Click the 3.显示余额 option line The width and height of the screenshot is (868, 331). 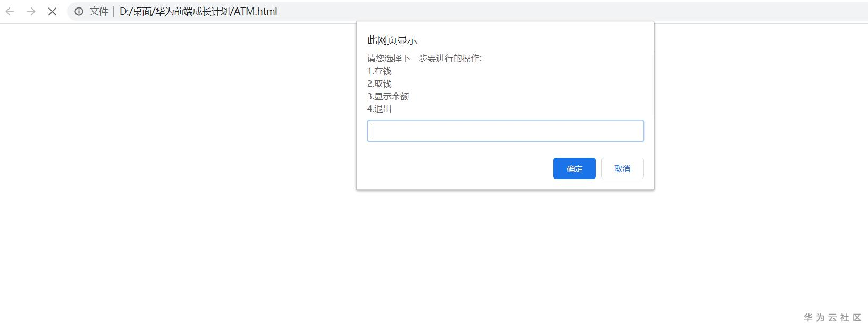[x=388, y=96]
